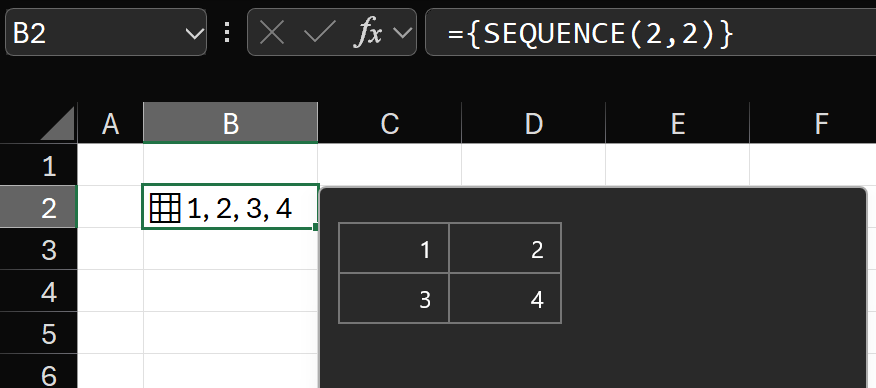Screen dimensions: 876x388
Task: Click value 2 in array preview card
Action: tap(537, 250)
